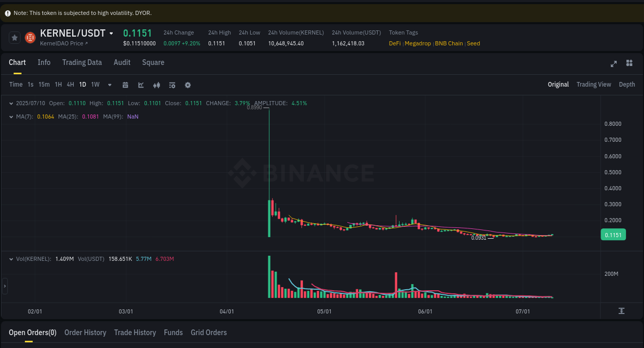Screen dimensions: 644x348
Task: Switch to the Trading Data tab
Action: click(x=82, y=62)
